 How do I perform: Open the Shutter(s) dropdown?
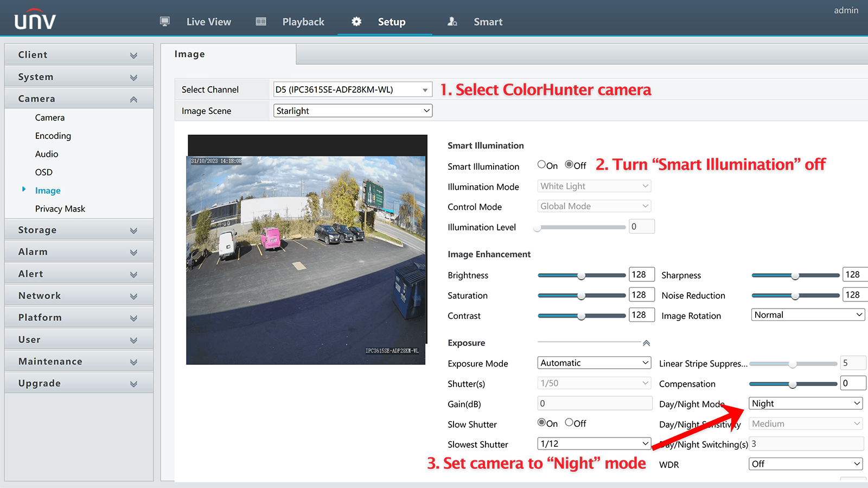(594, 383)
